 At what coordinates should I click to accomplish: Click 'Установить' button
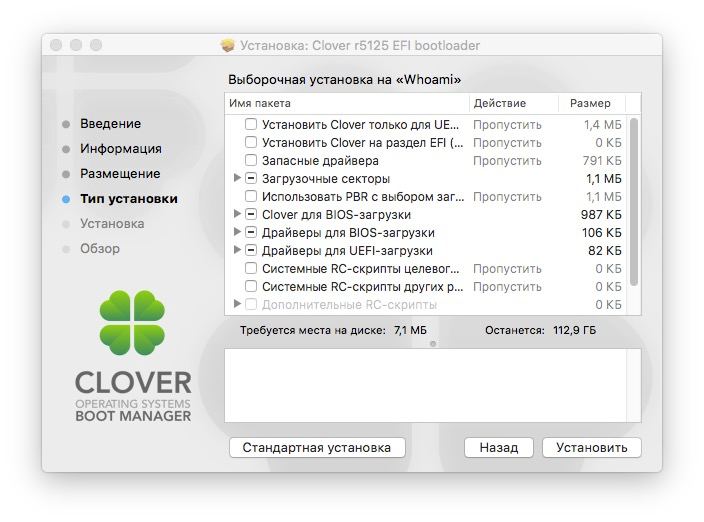coord(592,447)
